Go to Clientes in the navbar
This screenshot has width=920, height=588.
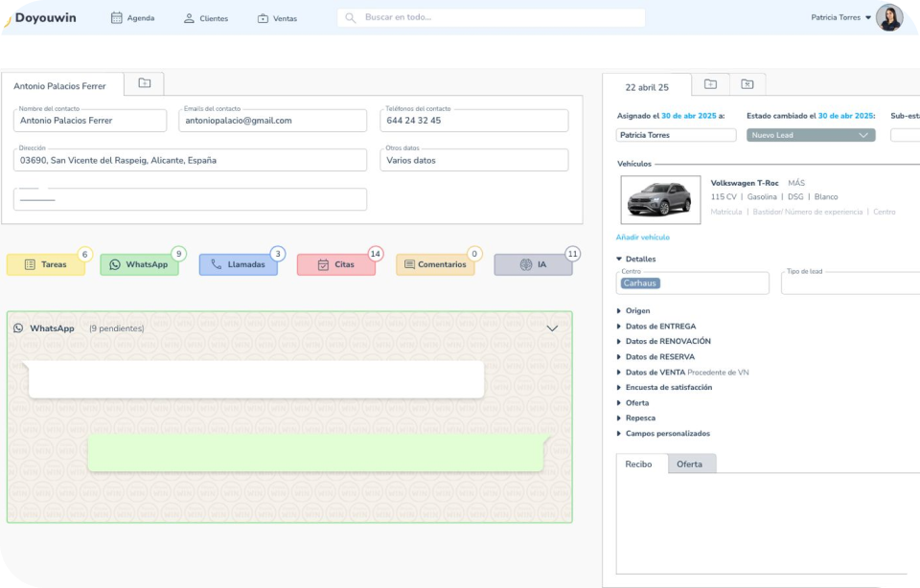point(205,18)
